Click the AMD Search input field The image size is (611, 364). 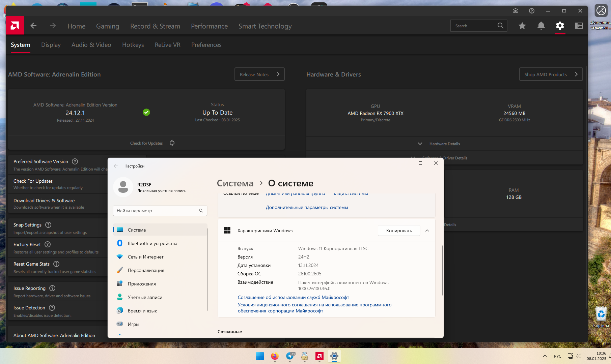pyautogui.click(x=479, y=26)
